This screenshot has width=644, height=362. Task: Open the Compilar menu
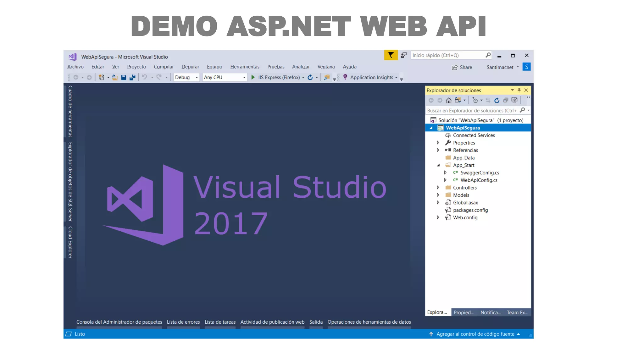[164, 67]
